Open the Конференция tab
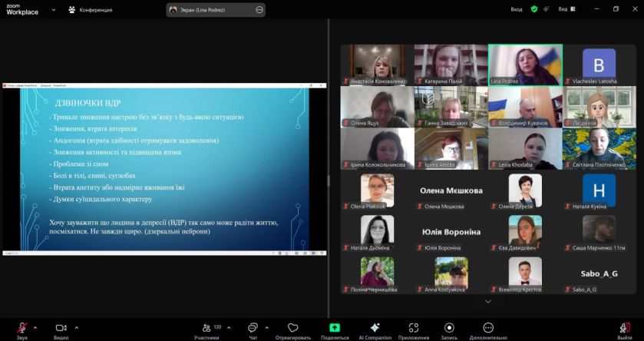644x341 pixels. pyautogui.click(x=91, y=10)
